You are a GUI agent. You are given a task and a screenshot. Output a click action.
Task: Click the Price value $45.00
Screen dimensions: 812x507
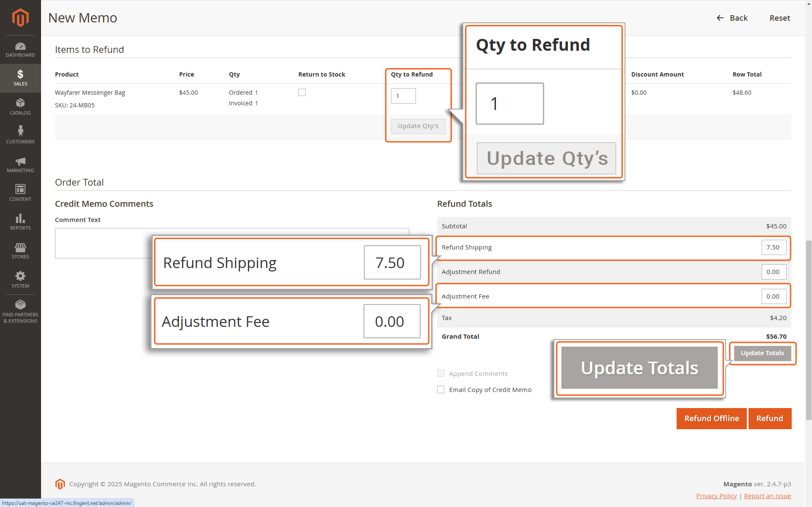(188, 93)
